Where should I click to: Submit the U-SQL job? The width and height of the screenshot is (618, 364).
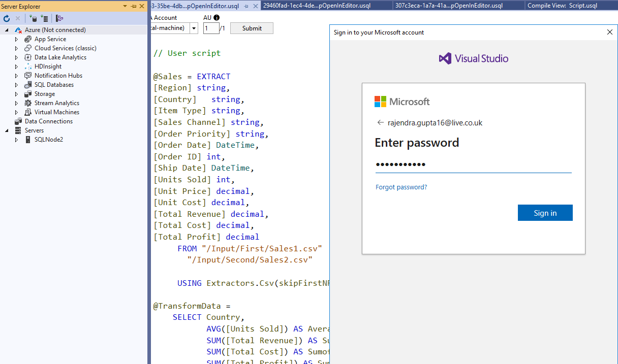click(252, 28)
